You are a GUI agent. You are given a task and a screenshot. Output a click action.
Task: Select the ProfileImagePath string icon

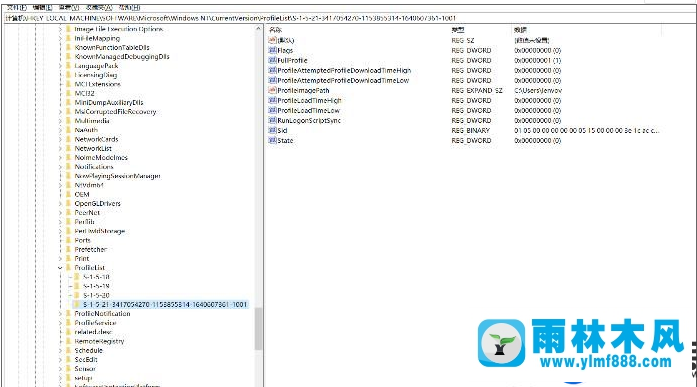pos(272,90)
